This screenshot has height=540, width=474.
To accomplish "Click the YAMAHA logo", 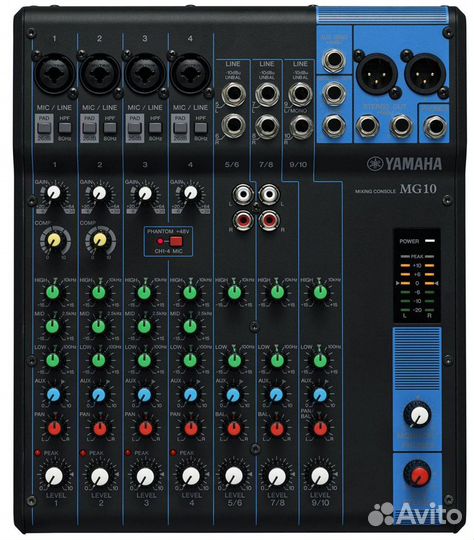I will point(404,164).
